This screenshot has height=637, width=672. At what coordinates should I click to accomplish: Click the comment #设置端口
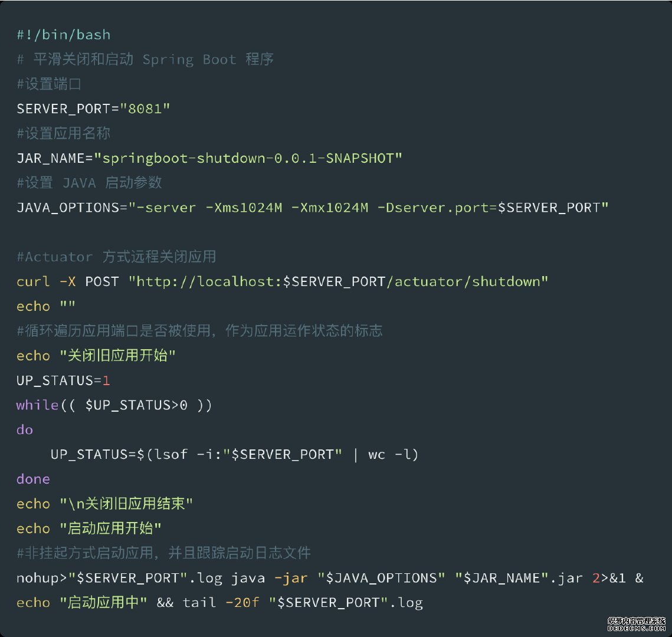point(49,84)
